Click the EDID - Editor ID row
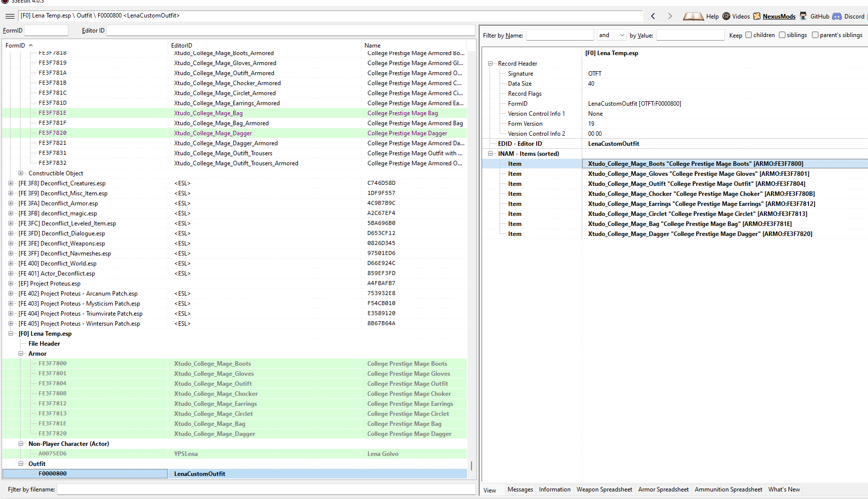This screenshot has height=499, width=868. [x=675, y=144]
